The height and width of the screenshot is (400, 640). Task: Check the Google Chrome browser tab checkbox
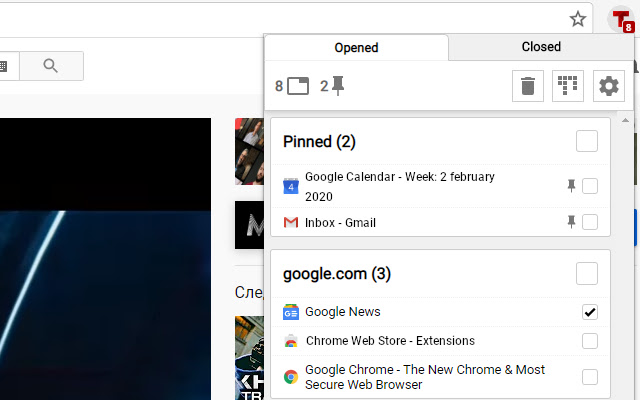[x=590, y=377]
